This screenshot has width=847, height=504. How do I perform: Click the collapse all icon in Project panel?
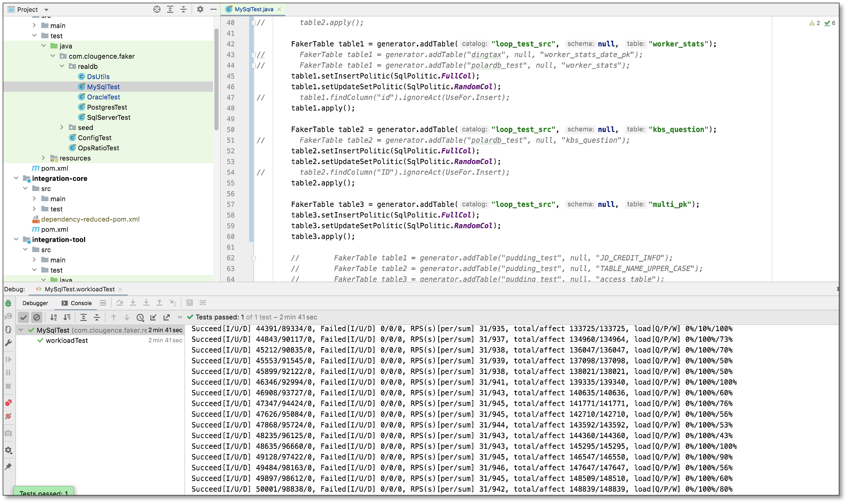click(183, 9)
